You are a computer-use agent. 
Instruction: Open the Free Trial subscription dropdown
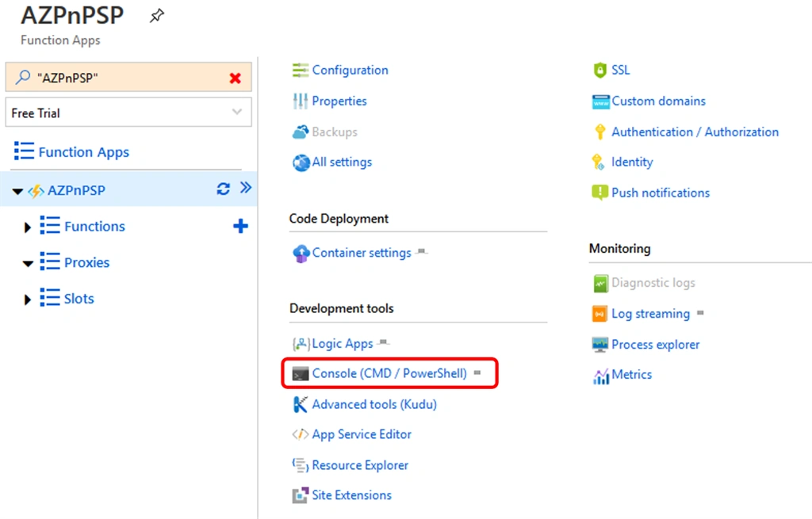pos(128,113)
